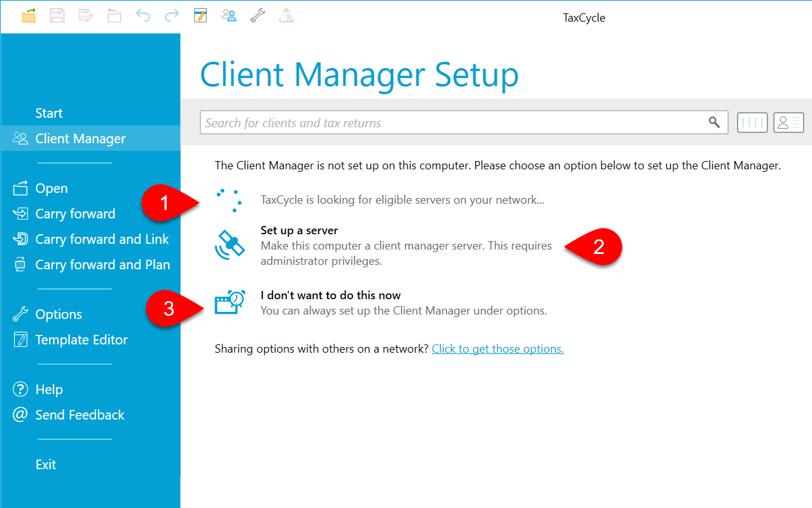Click the Help question mark icon

[x=20, y=390]
